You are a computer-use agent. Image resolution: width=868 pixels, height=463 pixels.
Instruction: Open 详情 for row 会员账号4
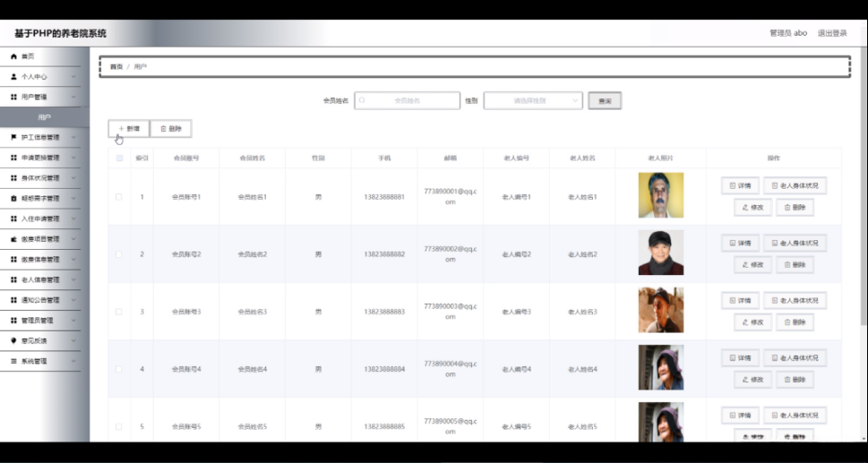[740, 358]
